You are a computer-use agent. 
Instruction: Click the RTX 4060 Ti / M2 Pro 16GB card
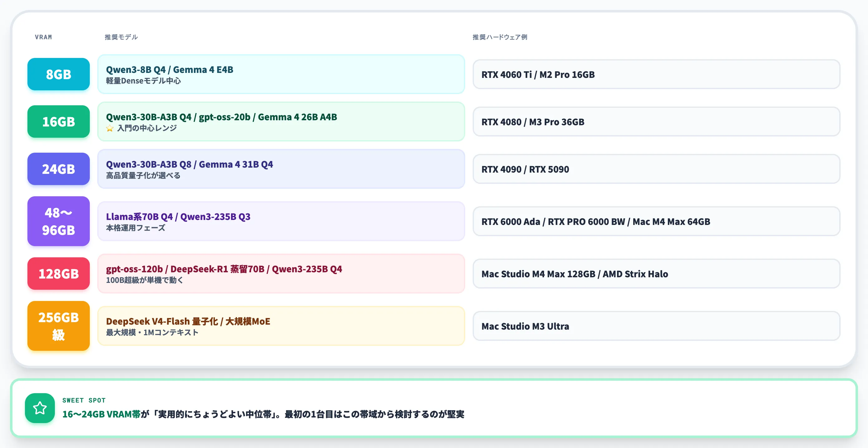656,74
